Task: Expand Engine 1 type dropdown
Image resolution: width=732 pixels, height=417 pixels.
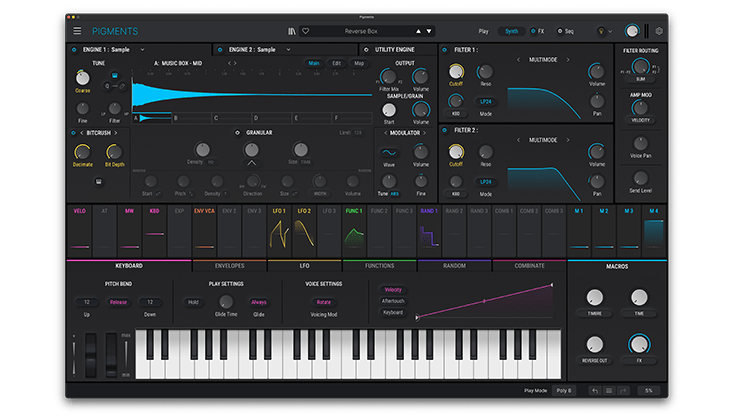Action: [x=142, y=49]
